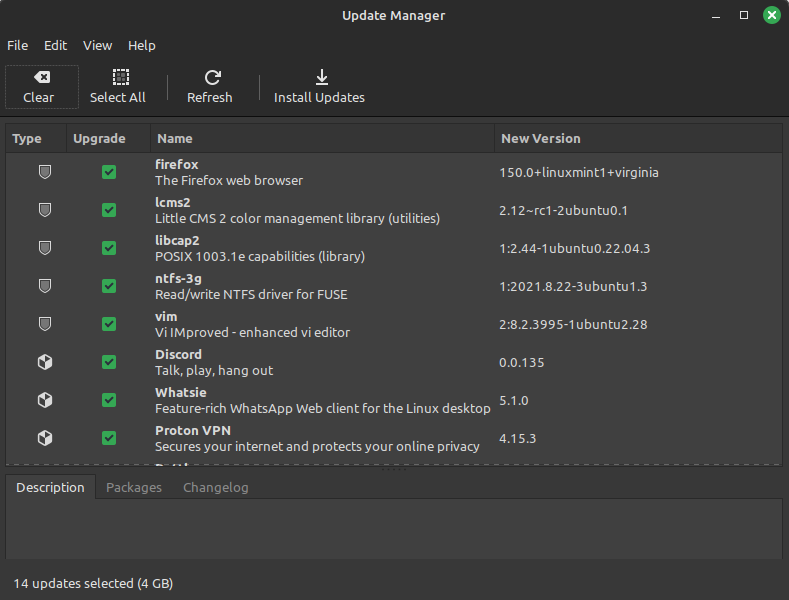Deselect the Whatsie upgrade checkbox
Screen dimensions: 789x600
pyautogui.click(x=109, y=400)
